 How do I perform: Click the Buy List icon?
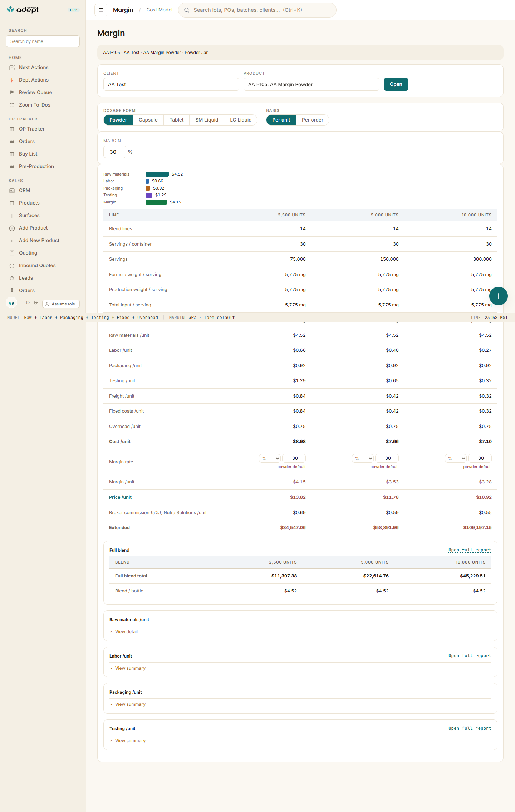tap(12, 154)
